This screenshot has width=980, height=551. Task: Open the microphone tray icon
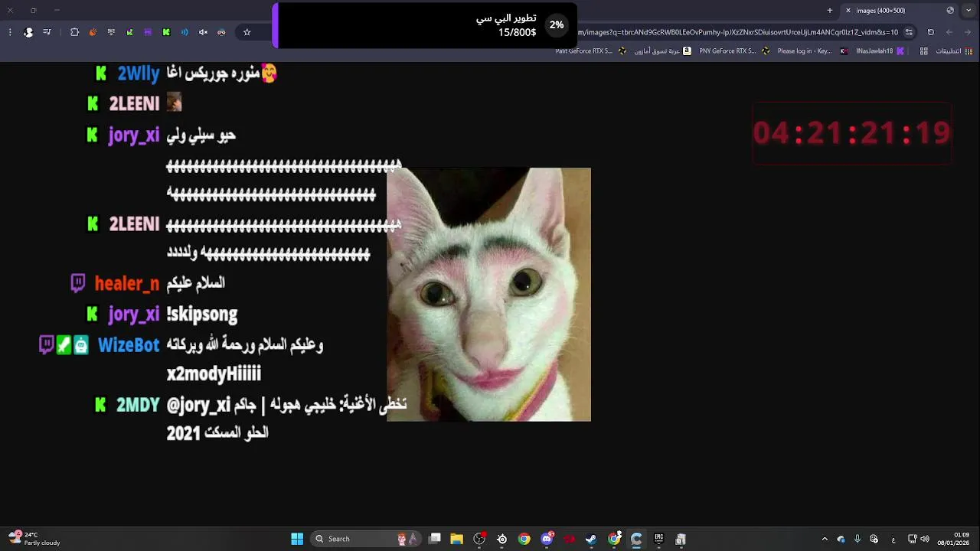coord(857,539)
